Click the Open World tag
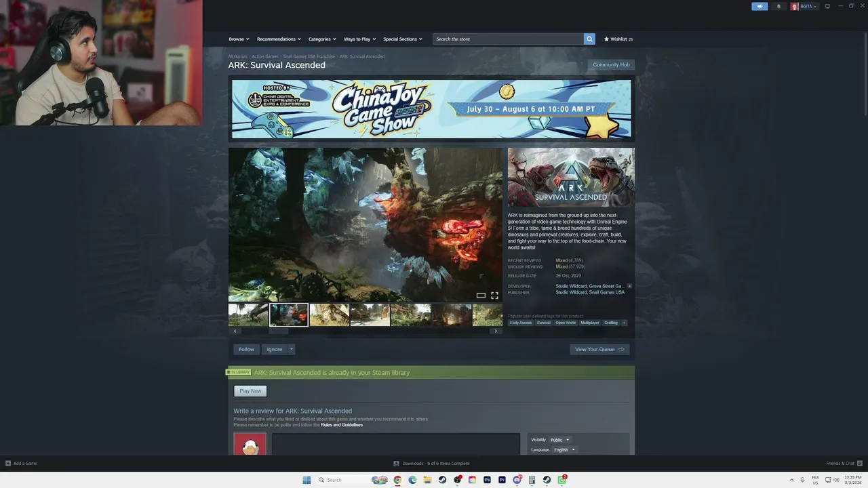Viewport: 868px width, 488px height. click(566, 323)
